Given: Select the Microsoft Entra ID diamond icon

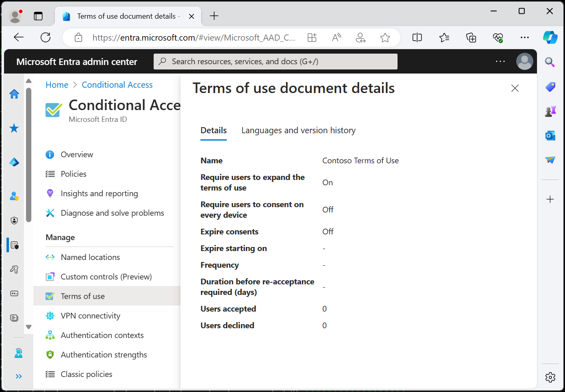Looking at the screenshot, I should click(14, 162).
